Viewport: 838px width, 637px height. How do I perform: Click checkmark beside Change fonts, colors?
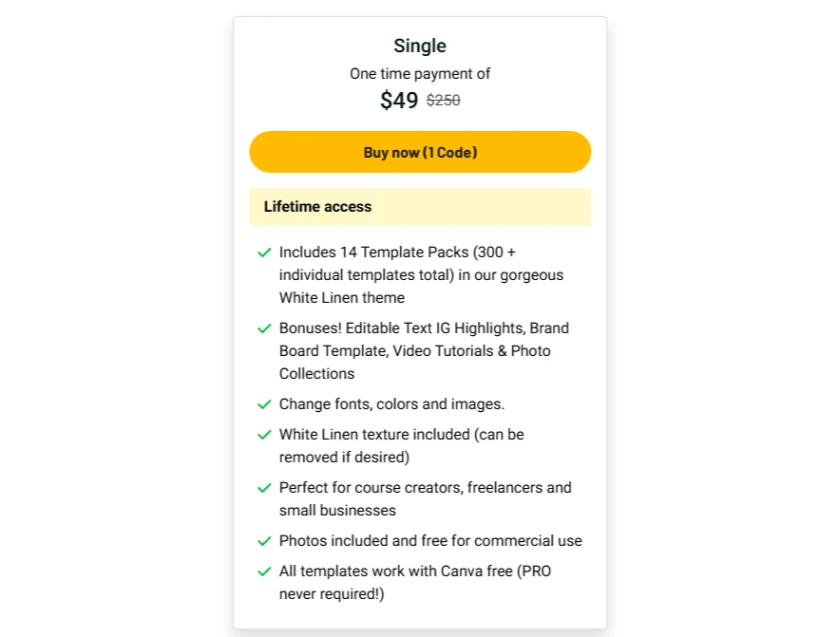click(x=265, y=404)
